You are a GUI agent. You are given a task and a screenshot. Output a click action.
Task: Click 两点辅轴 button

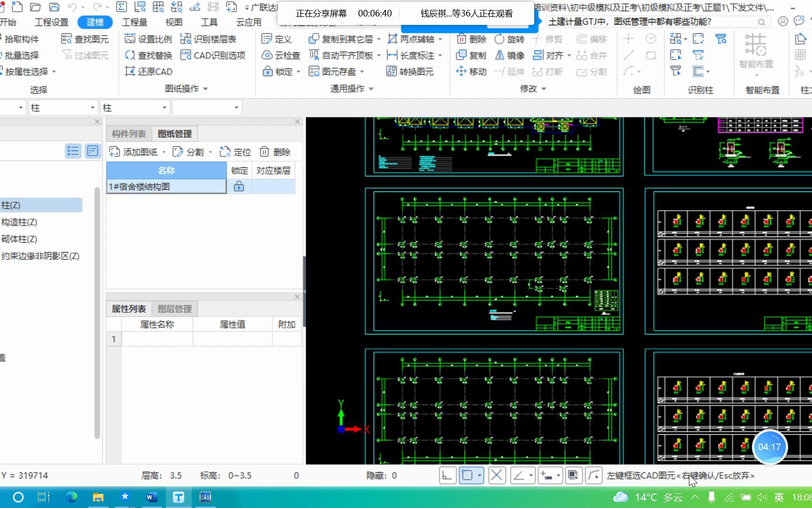410,39
